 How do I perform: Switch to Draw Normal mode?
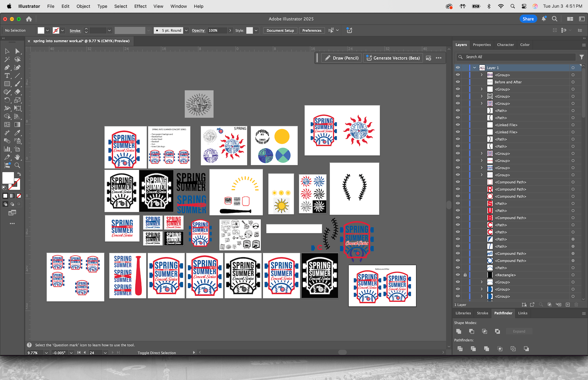[x=5, y=204]
